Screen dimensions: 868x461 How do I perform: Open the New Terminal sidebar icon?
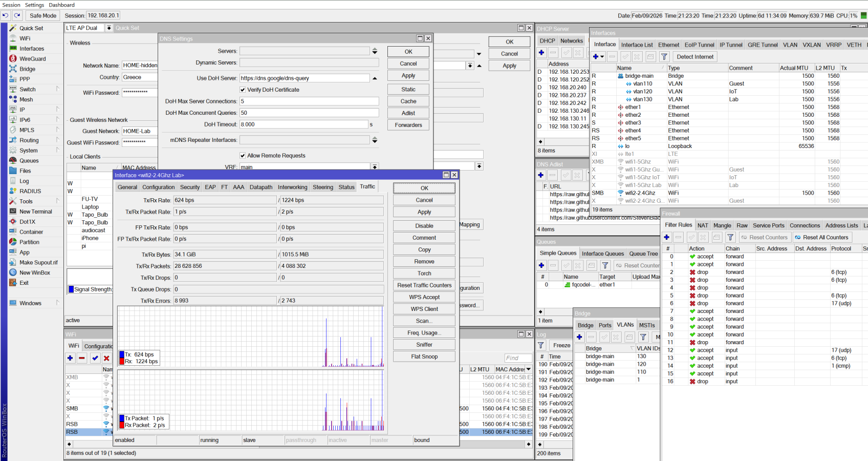[13, 212]
